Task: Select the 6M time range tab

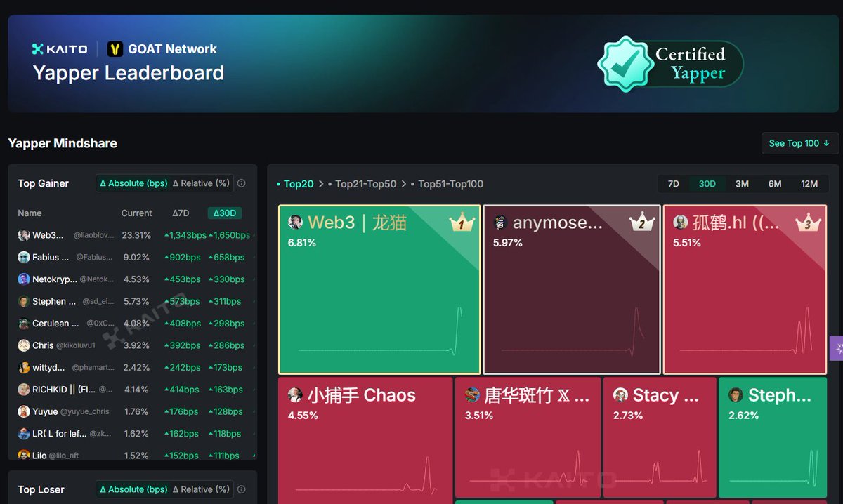Action: click(x=775, y=184)
